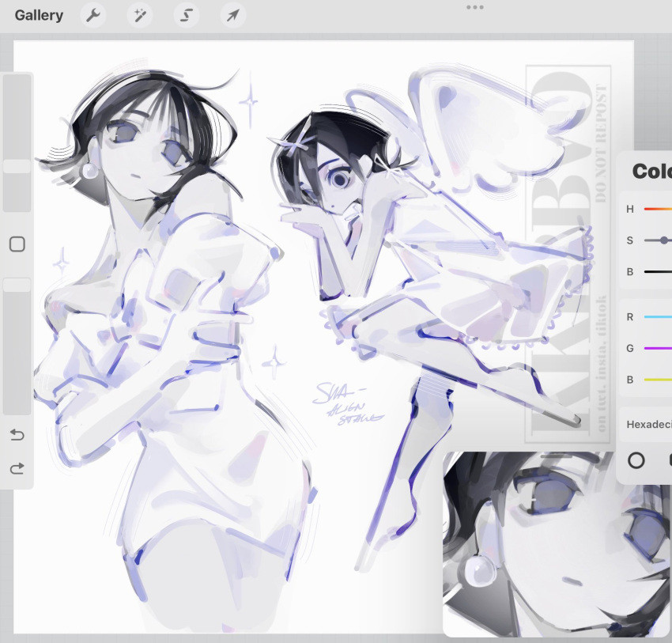Open the Adjustments magic wand menu
Screen dimensions: 672x643
[x=140, y=16]
